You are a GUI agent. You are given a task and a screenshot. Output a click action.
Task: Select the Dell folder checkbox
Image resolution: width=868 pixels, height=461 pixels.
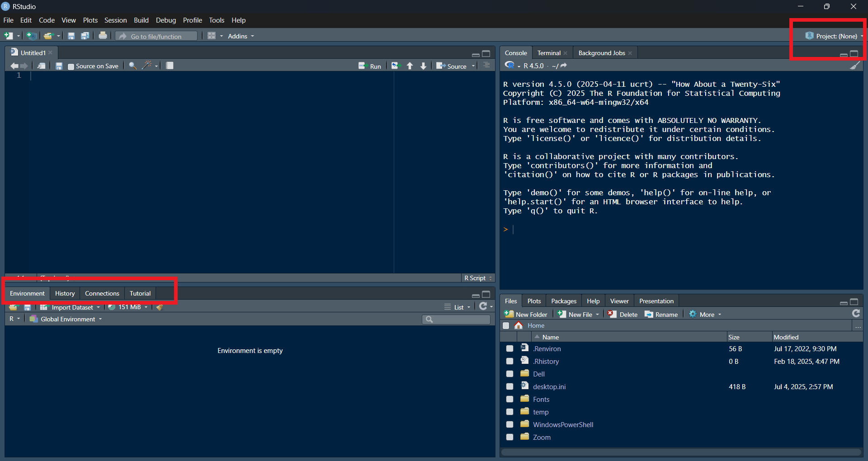coord(509,374)
